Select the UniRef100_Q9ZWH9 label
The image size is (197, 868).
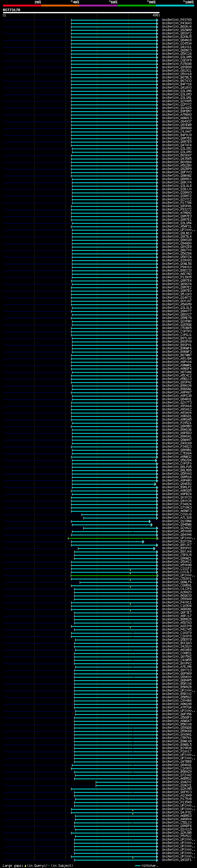176,30
